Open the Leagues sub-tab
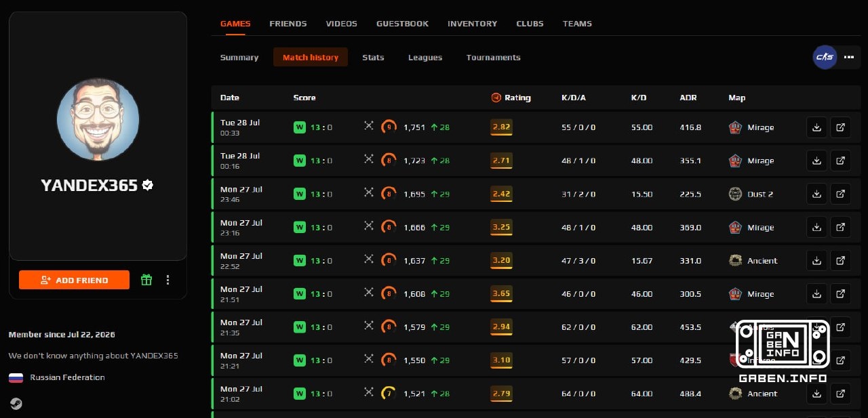This screenshot has width=868, height=418. tap(425, 58)
